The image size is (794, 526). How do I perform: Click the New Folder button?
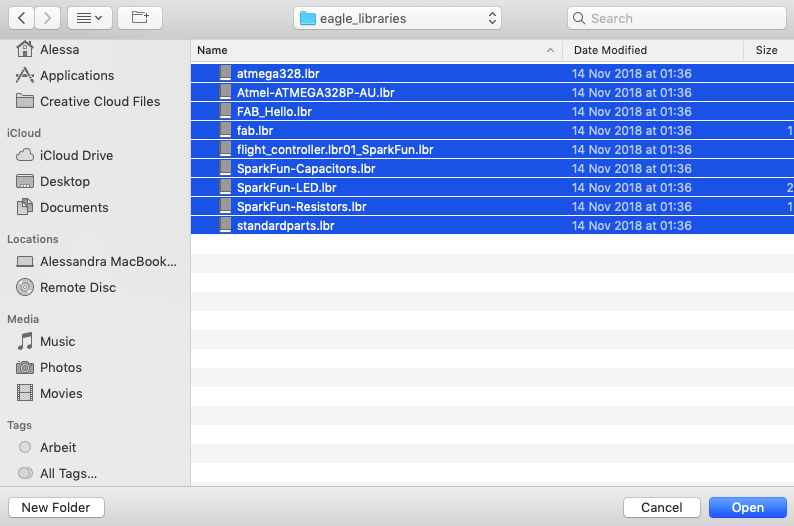(56, 507)
